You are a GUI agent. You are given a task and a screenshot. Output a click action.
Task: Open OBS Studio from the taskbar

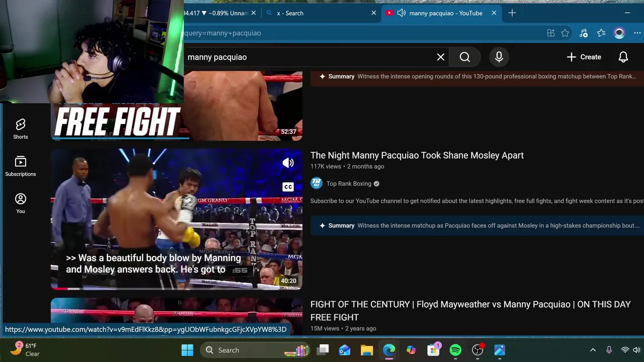(x=477, y=350)
